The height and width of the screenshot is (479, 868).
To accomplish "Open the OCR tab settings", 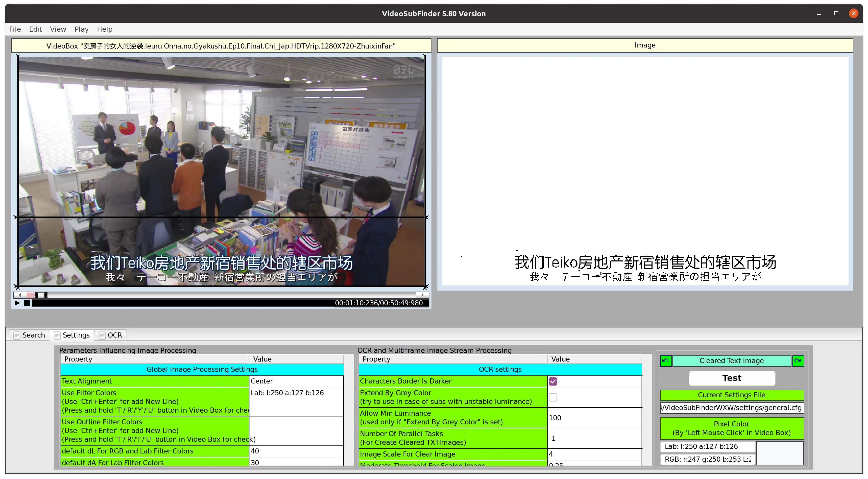I will pos(114,335).
